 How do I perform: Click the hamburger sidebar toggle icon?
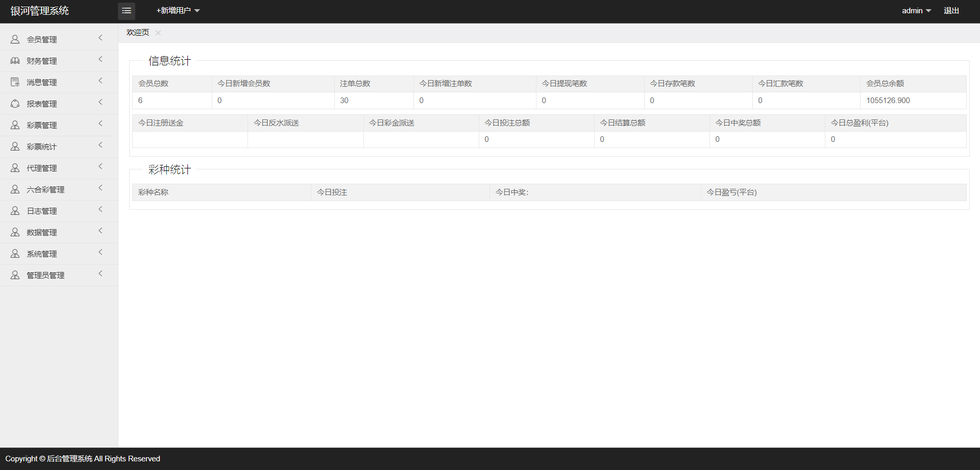coord(127,11)
